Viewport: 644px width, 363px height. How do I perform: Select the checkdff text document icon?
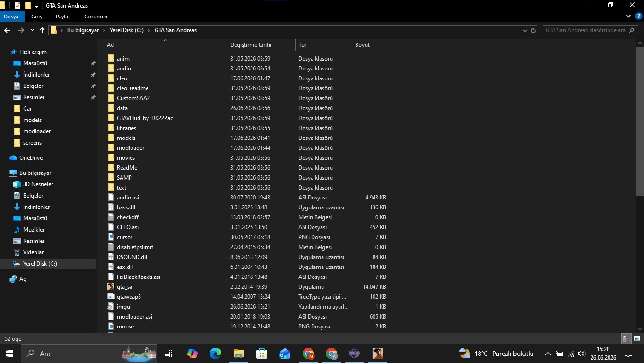coord(111,217)
